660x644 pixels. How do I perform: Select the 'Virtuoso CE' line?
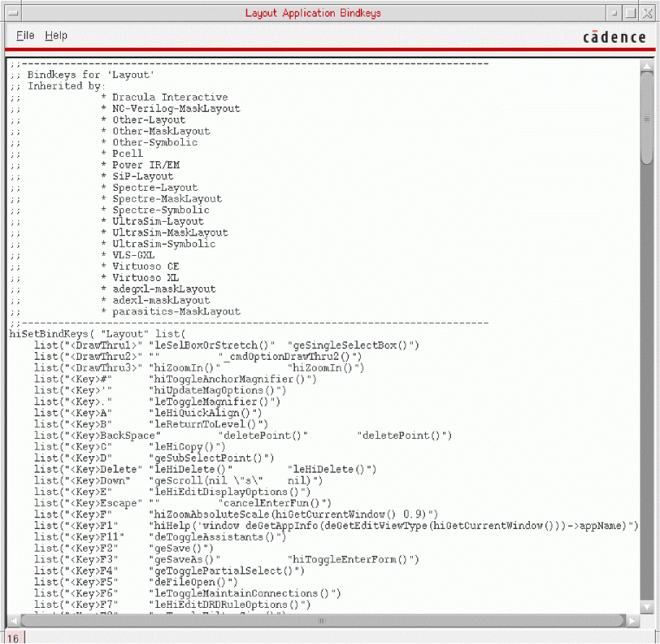(140, 267)
